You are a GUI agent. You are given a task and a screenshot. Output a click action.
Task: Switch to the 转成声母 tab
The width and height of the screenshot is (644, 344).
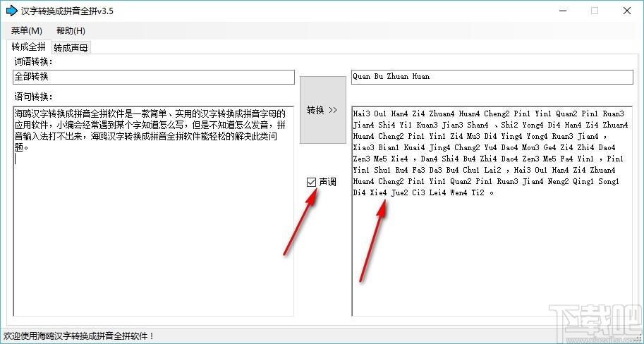pyautogui.click(x=71, y=48)
